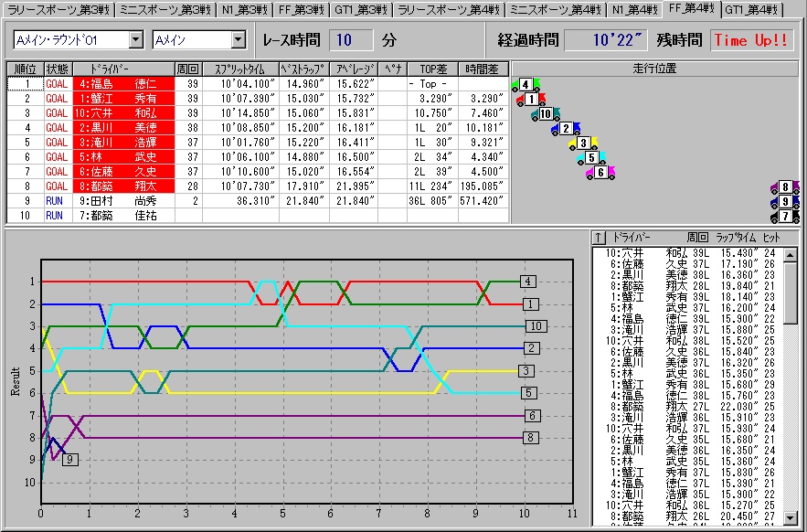807x532 pixels.
Task: Select the yellow car 3 icon
Action: click(583, 144)
